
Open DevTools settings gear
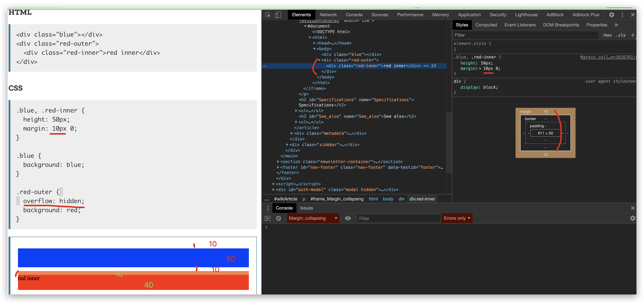point(611,15)
